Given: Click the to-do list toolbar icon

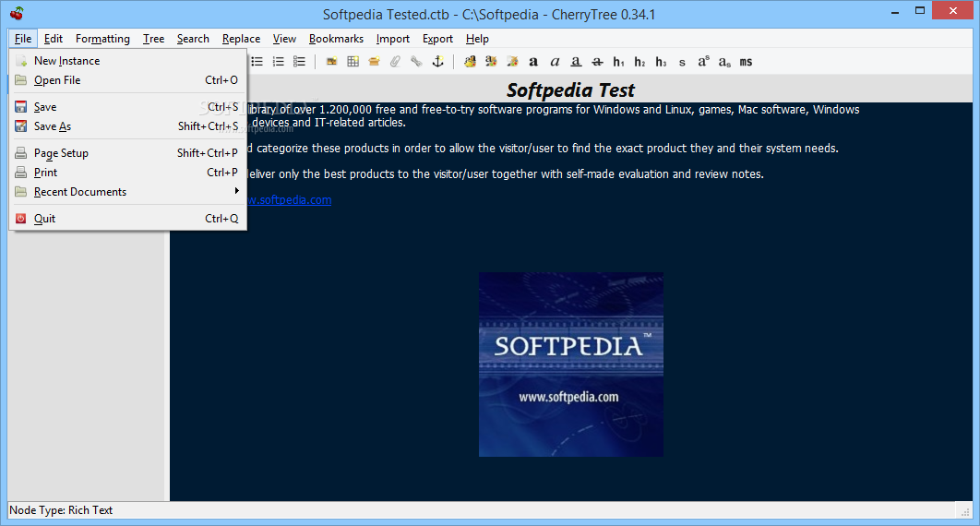Looking at the screenshot, I should pyautogui.click(x=299, y=61).
